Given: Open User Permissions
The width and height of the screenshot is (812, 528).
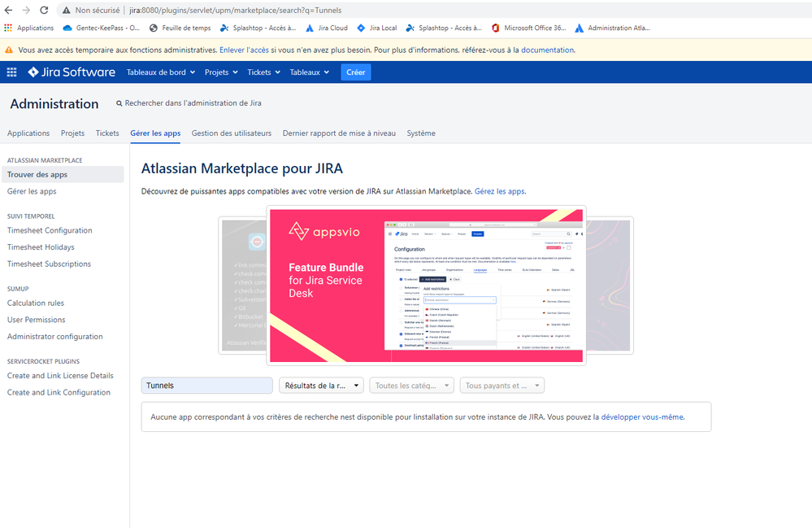Looking at the screenshot, I should 37,320.
